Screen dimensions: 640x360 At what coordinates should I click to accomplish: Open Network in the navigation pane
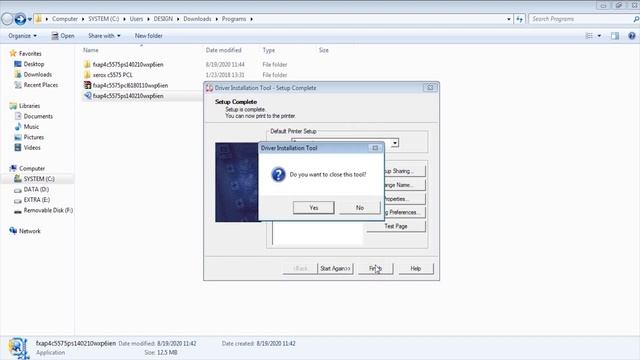pos(29,231)
